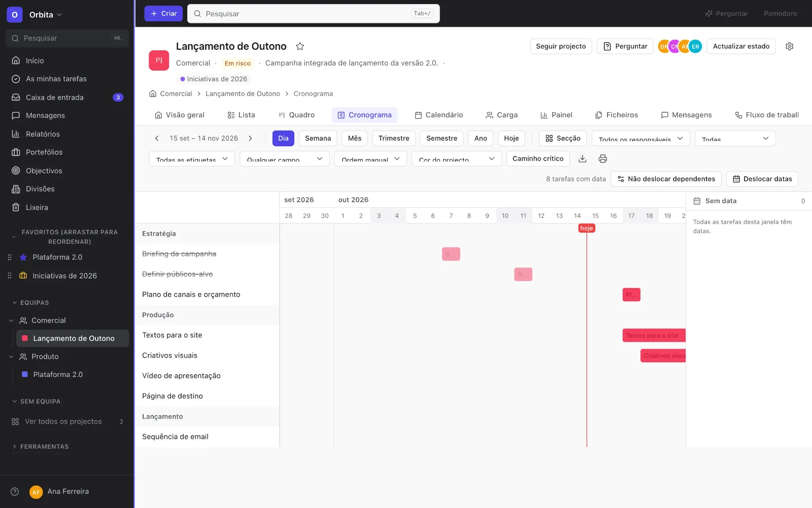812x508 pixels.
Task: Open Relatórios in the sidebar
Action: (67, 134)
